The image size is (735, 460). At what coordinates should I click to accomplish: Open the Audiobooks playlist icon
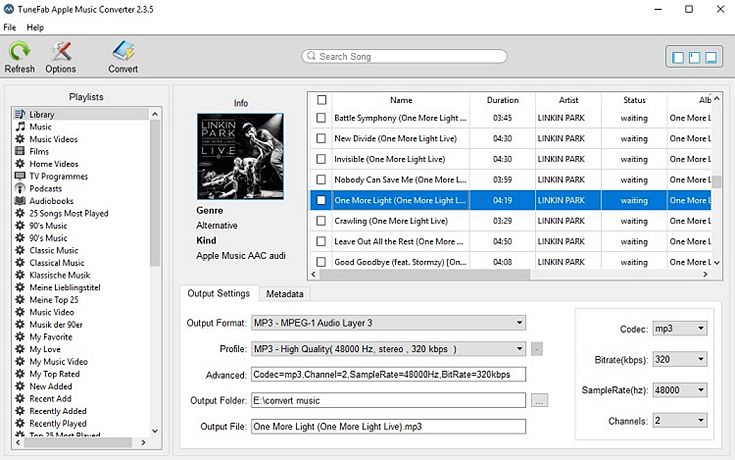coord(20,200)
